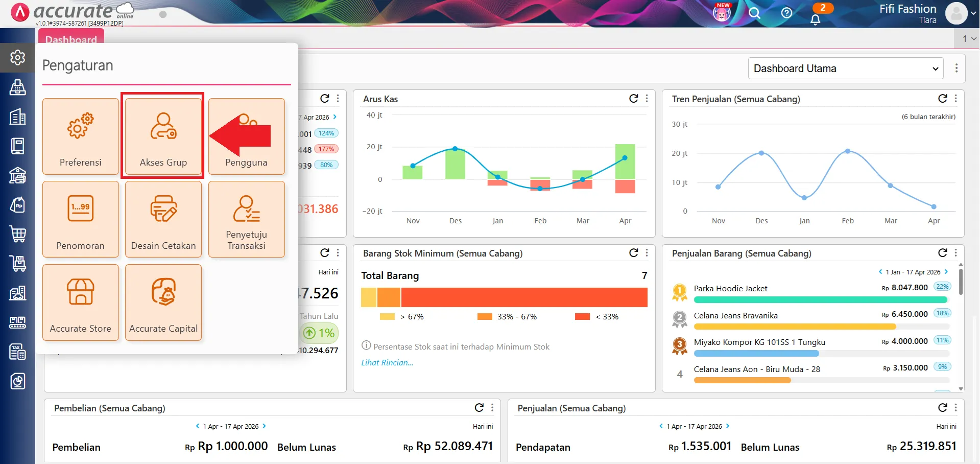Viewport: 980px width, 464px height.
Task: Go to previous period in Penjualan Barang
Action: pos(880,272)
